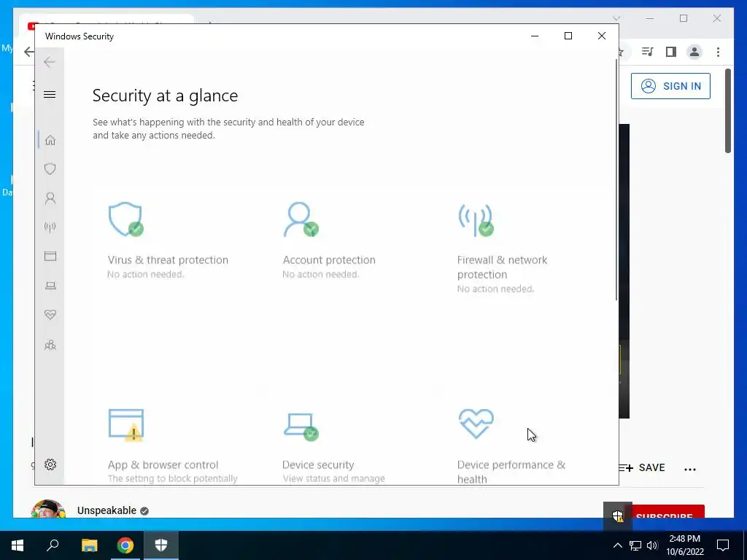Screen dimensions: 747x560
Task: Open File Explorer from taskbar
Action: pos(89,545)
